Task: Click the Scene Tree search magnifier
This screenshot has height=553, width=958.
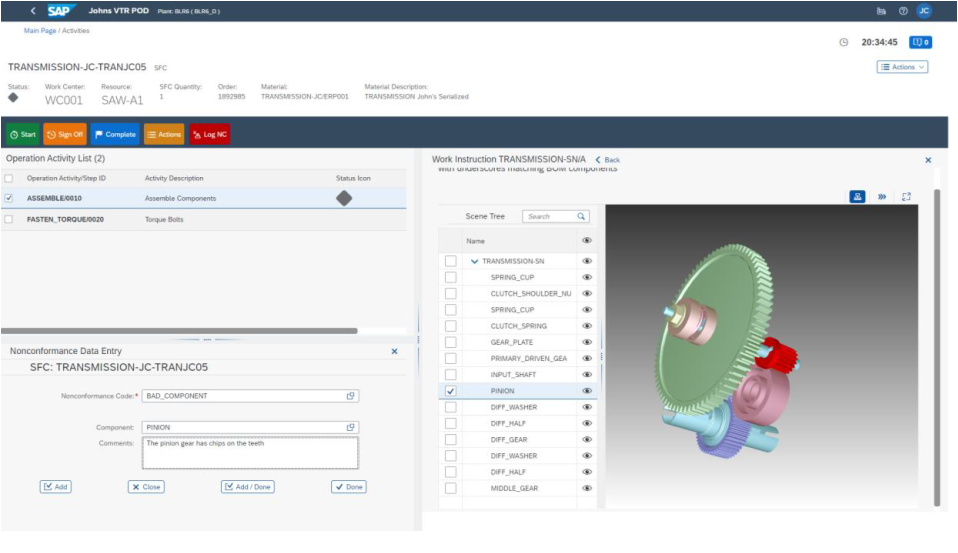Action: pos(581,216)
